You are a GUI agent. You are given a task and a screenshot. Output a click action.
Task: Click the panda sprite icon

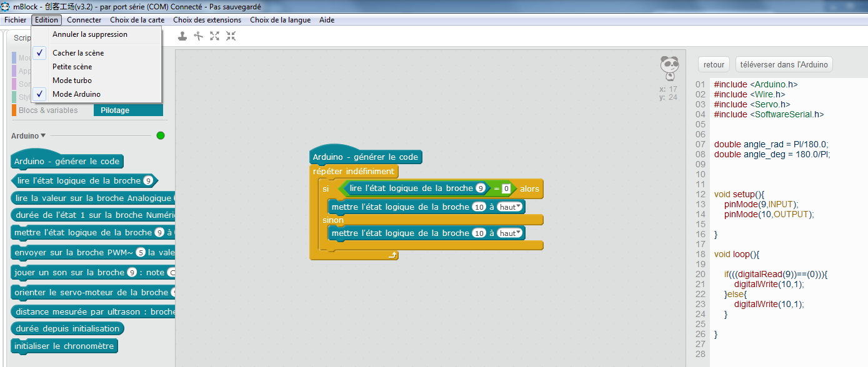[x=669, y=67]
